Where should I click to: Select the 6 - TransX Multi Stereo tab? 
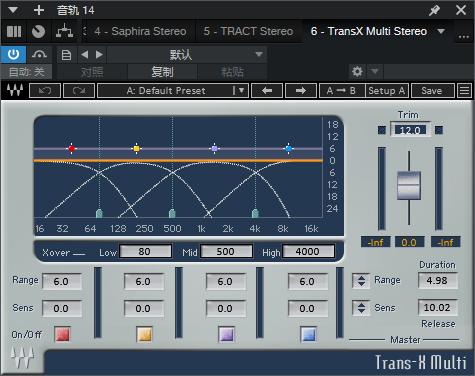(x=369, y=31)
